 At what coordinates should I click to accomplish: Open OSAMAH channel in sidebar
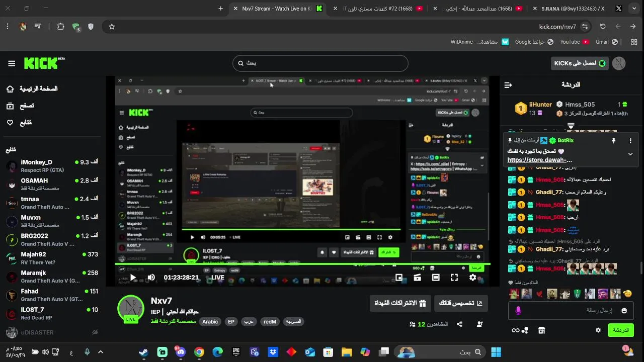[x=52, y=184]
